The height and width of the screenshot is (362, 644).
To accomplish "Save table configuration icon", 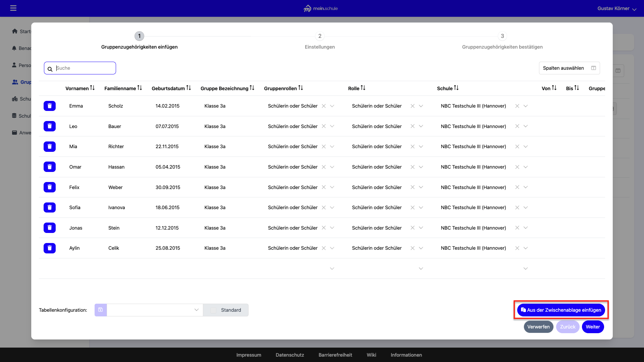I will [101, 310].
